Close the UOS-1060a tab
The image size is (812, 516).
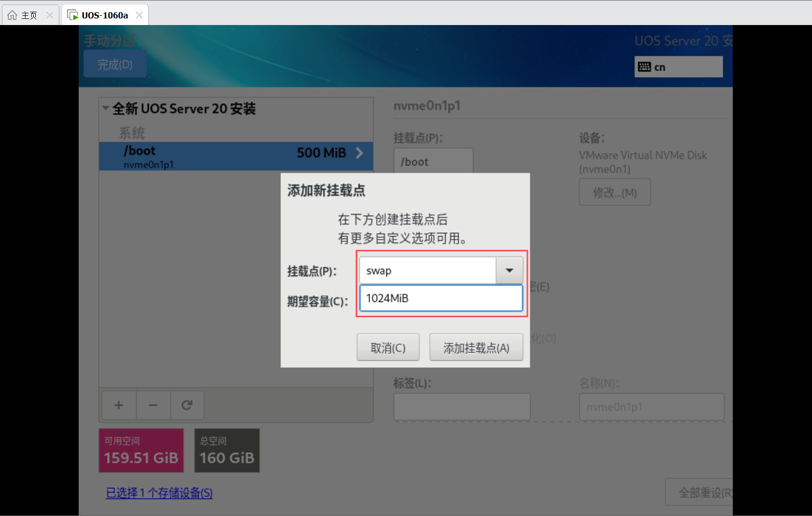pos(139,15)
